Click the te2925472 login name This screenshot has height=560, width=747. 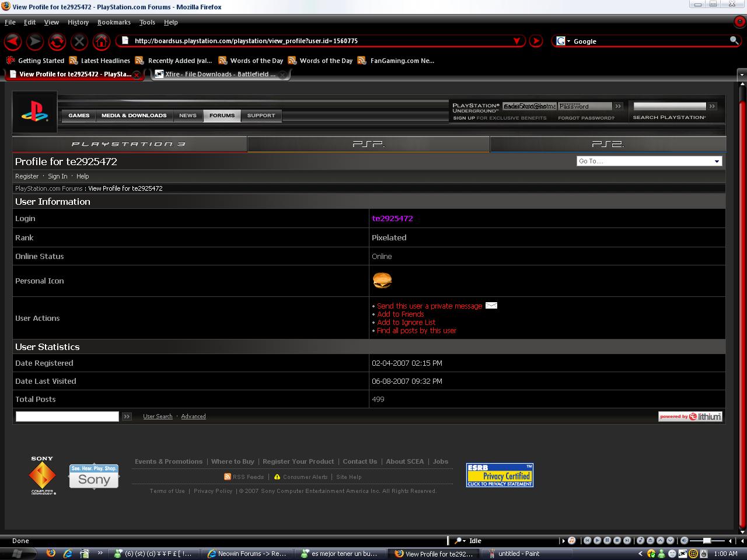[392, 218]
